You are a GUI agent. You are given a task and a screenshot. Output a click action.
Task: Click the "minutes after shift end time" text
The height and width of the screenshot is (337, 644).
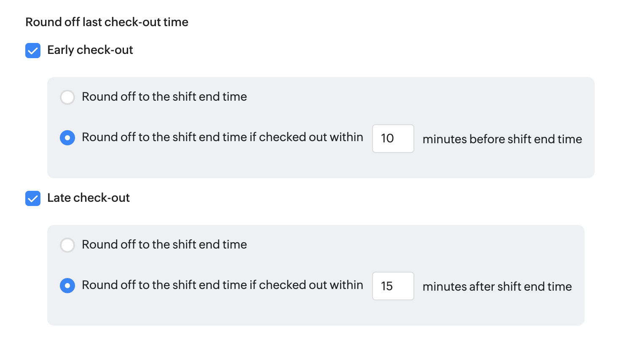coord(497,286)
